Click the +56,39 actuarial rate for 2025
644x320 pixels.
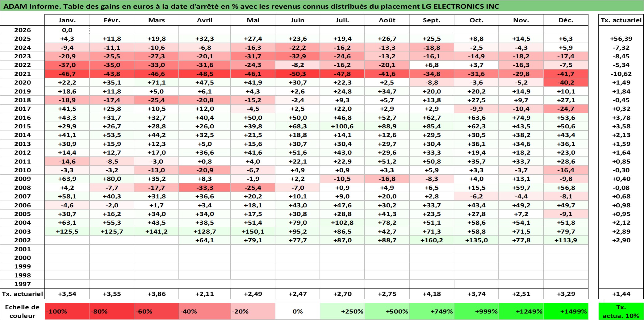pos(621,39)
